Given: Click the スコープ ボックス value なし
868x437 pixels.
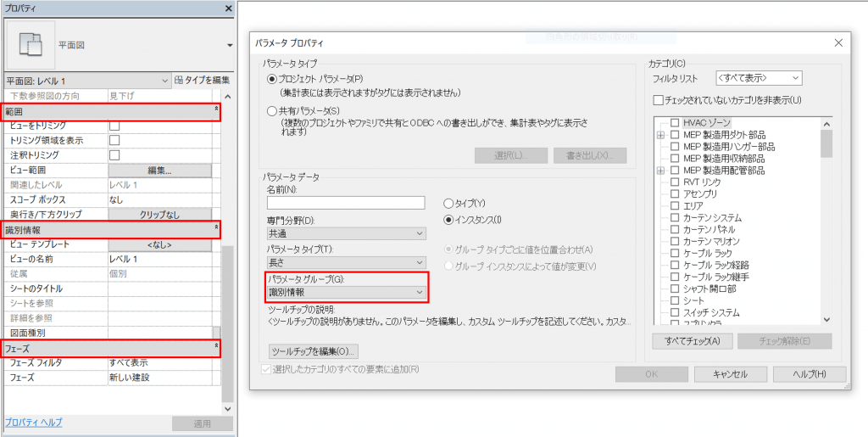Looking at the screenshot, I should point(160,199).
